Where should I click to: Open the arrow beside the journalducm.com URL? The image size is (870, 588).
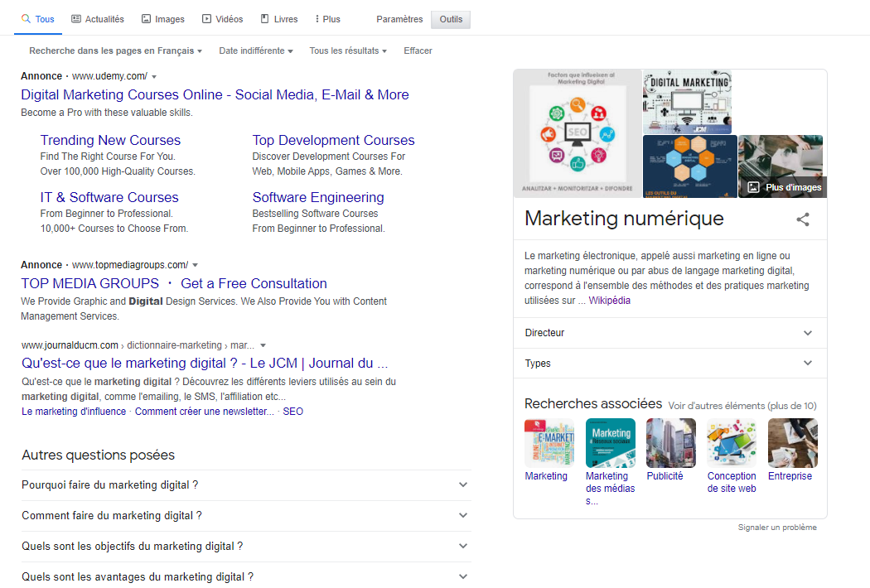263,345
